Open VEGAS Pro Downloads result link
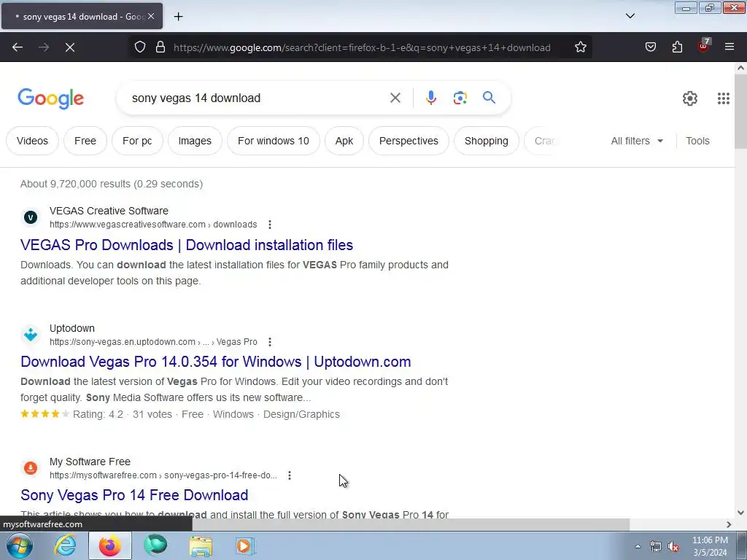Viewport: 747px width, 560px height. click(x=187, y=245)
